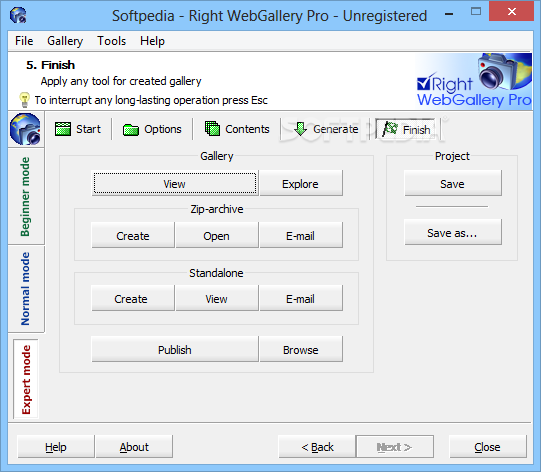Click the Publish button
The width and height of the screenshot is (541, 472).
pyautogui.click(x=175, y=349)
